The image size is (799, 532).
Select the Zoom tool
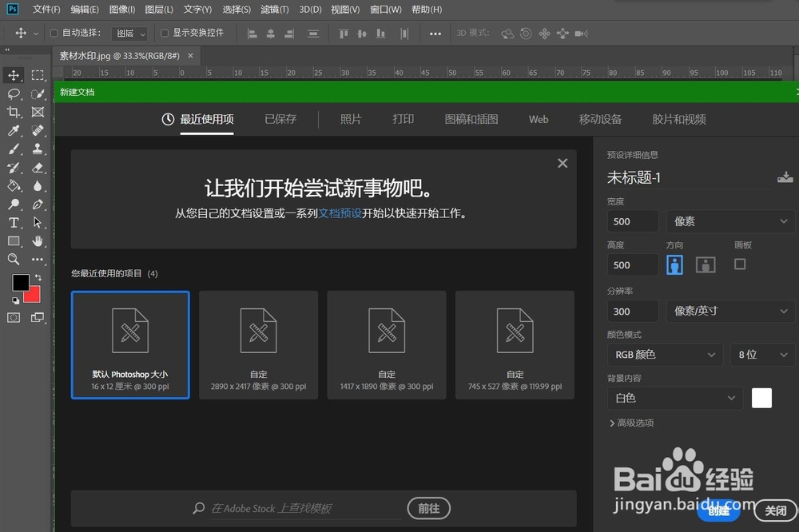pyautogui.click(x=14, y=260)
